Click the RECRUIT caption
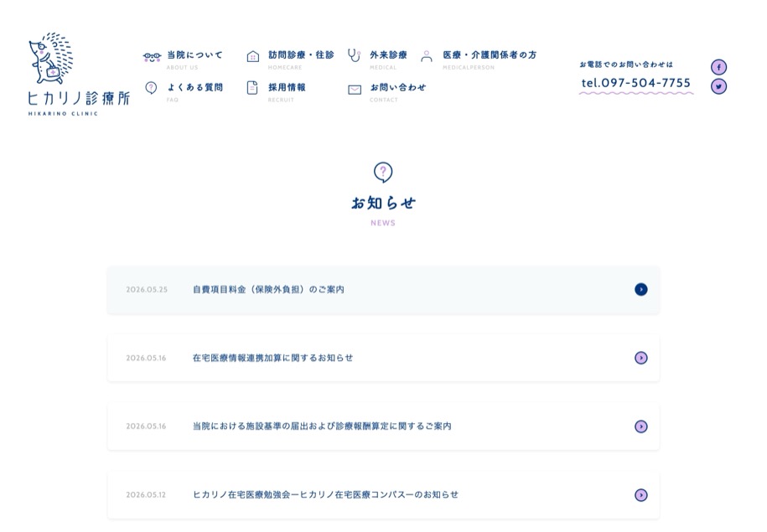 click(281, 100)
